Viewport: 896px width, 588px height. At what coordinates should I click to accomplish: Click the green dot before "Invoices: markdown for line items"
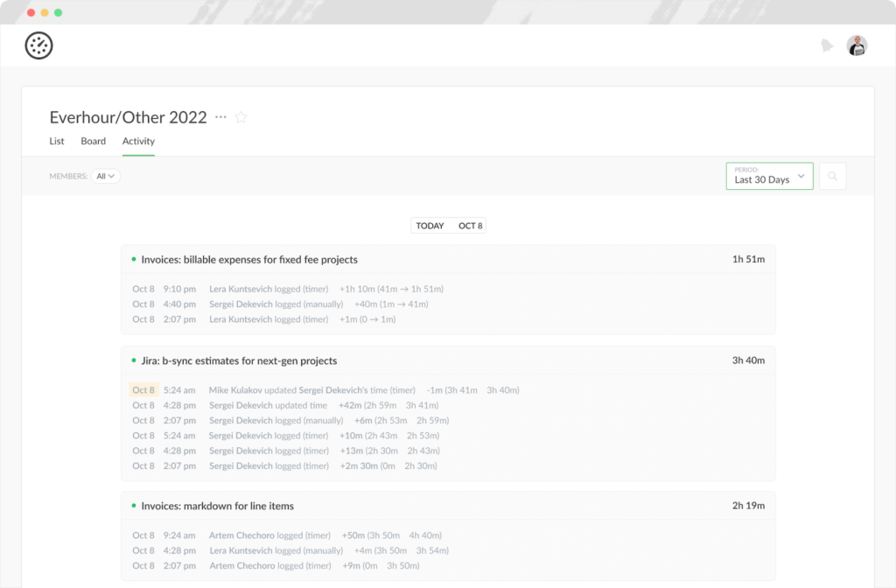(x=132, y=505)
